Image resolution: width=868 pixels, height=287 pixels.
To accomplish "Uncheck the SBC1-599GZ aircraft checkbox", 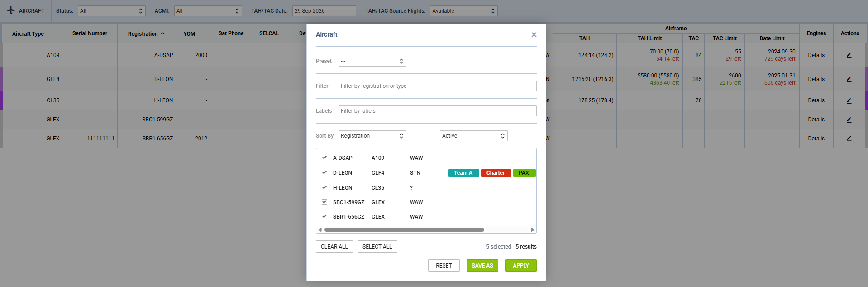I will pyautogui.click(x=324, y=202).
